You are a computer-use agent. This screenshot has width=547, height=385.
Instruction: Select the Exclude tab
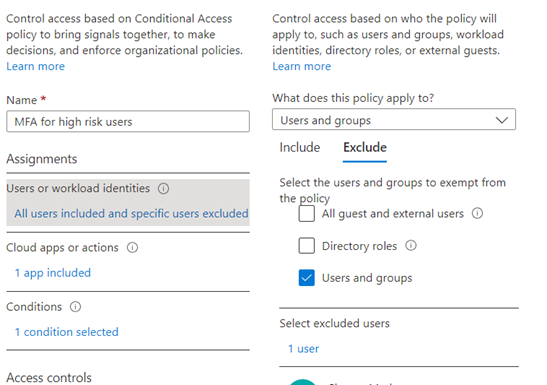(x=365, y=148)
